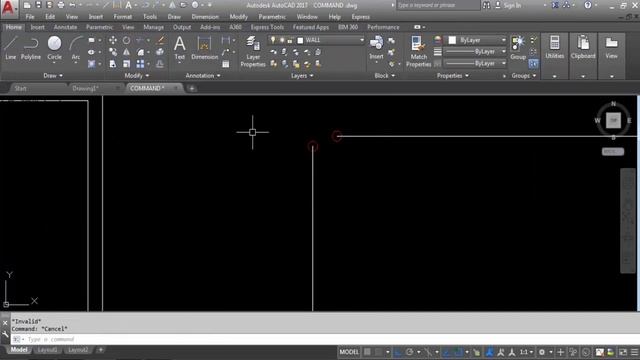Click the object color swatch in Properties

[x=452, y=40]
